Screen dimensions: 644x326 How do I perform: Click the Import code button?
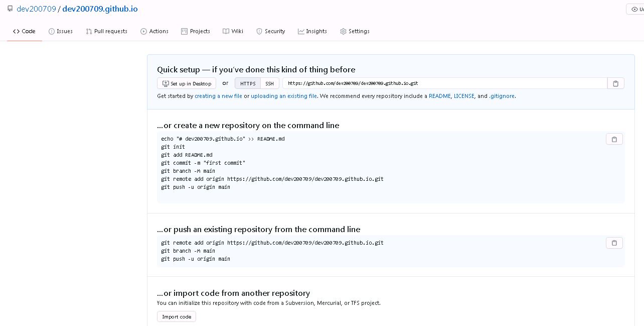[177, 317]
